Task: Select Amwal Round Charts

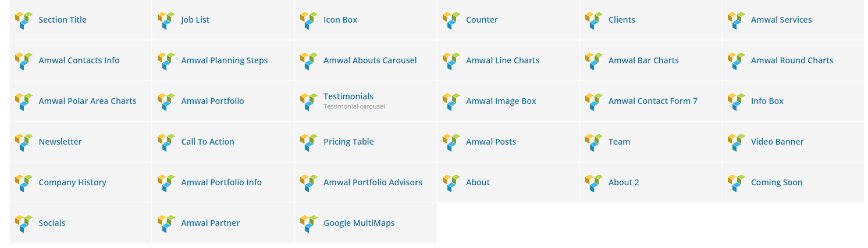Action: coord(793,60)
